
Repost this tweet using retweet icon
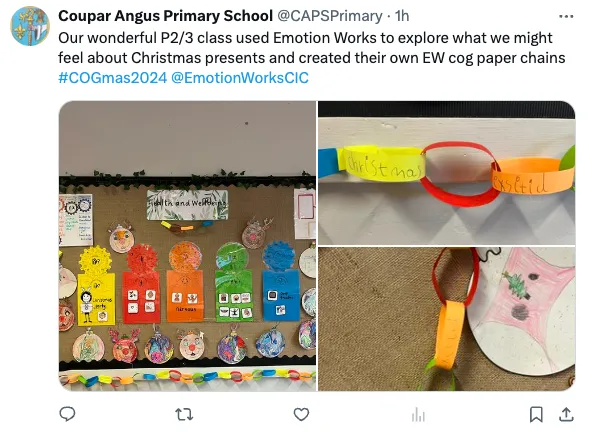(x=184, y=414)
